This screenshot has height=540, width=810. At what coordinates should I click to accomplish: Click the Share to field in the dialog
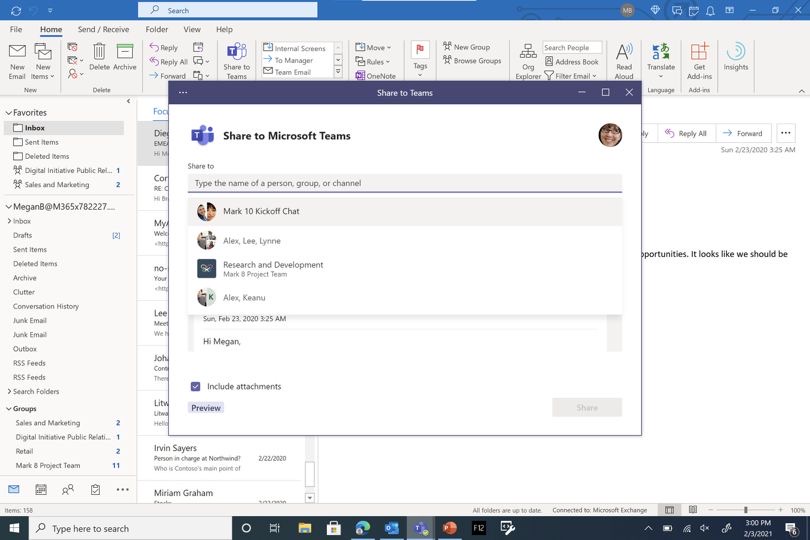click(404, 183)
